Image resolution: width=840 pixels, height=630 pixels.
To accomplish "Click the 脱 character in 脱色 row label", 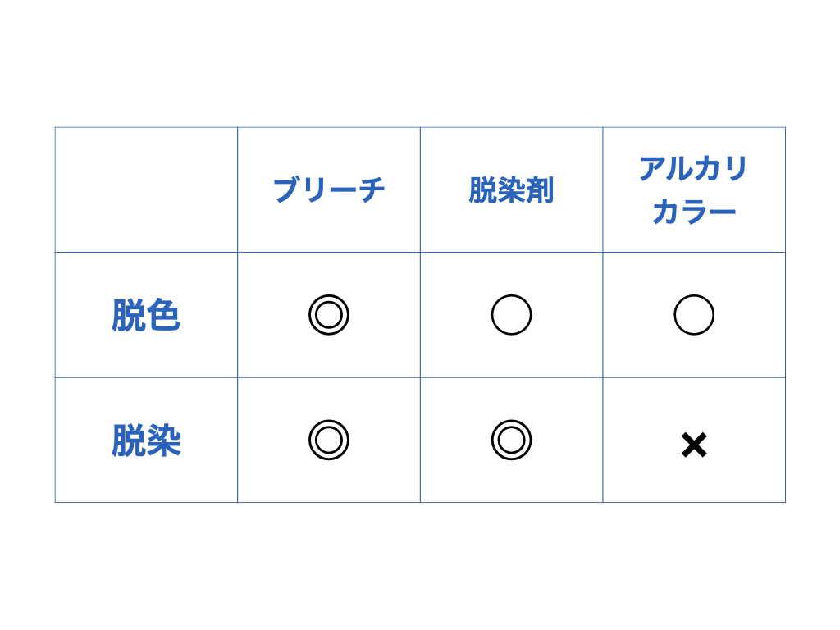I will tap(128, 316).
